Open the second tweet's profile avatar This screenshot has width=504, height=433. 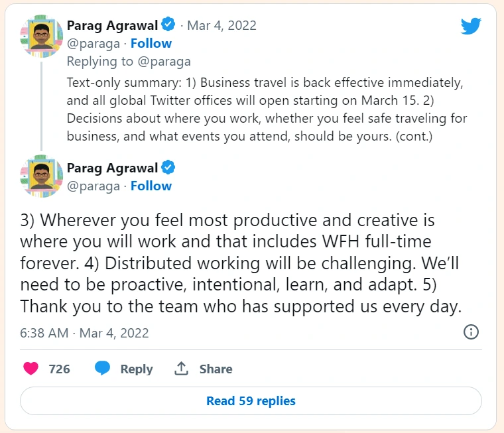(42, 178)
